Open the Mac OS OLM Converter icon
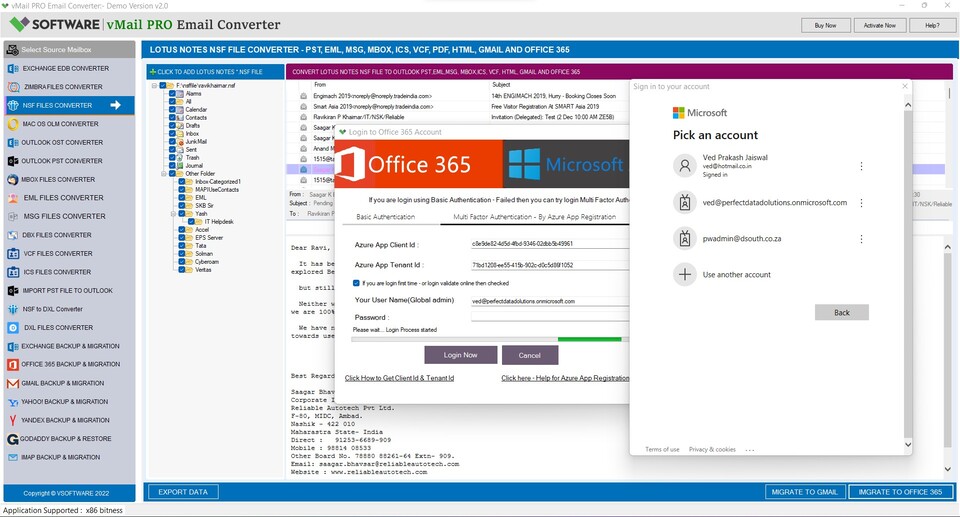 (13, 124)
